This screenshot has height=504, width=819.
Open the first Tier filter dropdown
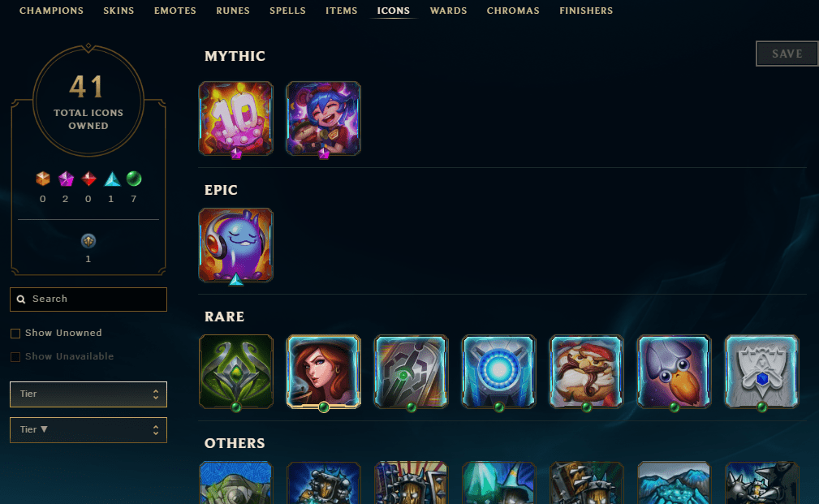(88, 394)
